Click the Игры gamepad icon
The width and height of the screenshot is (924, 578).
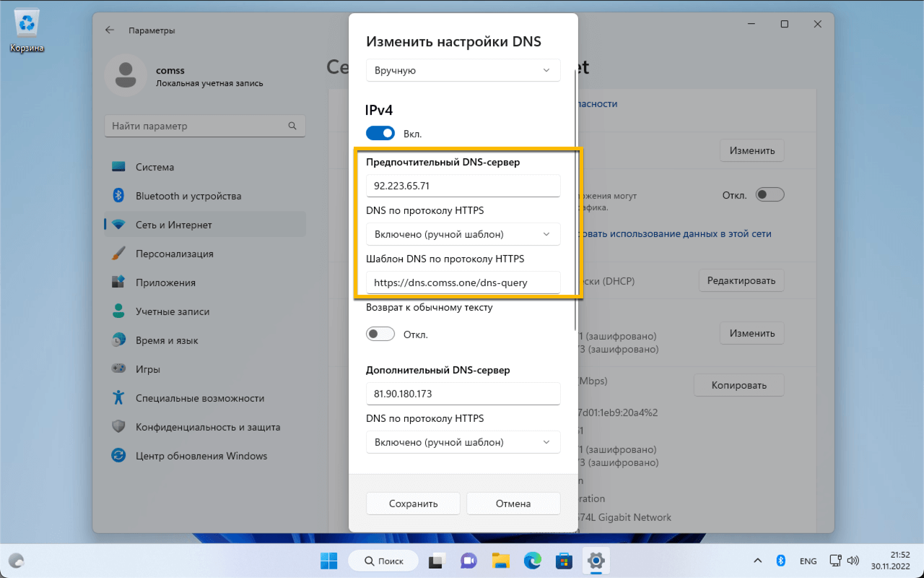(119, 369)
